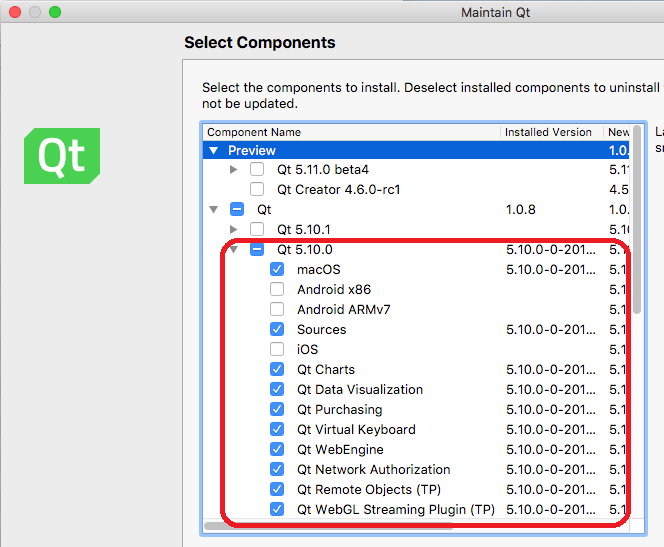Sort by the Installed Version column header
Screen dimensions: 664x547
point(551,132)
